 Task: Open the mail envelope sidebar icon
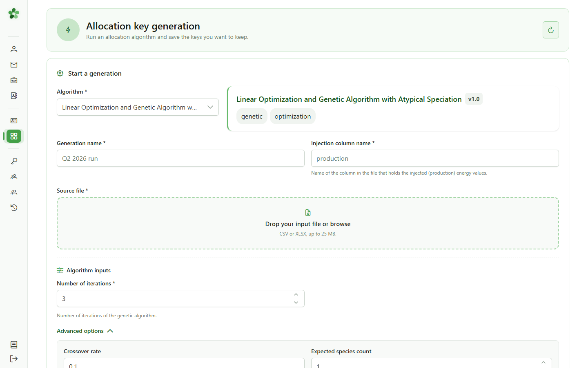(x=14, y=65)
